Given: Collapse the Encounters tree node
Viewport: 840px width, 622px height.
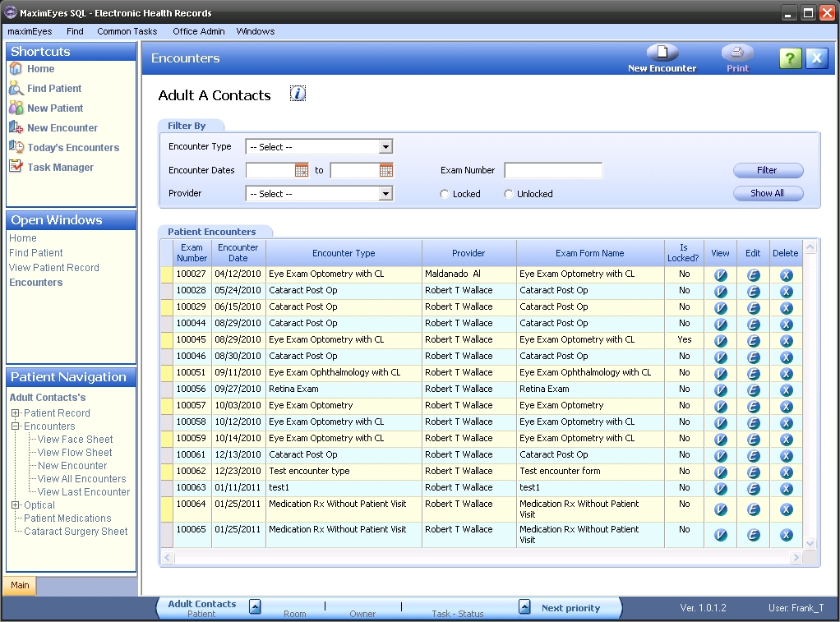Looking at the screenshot, I should 16,426.
